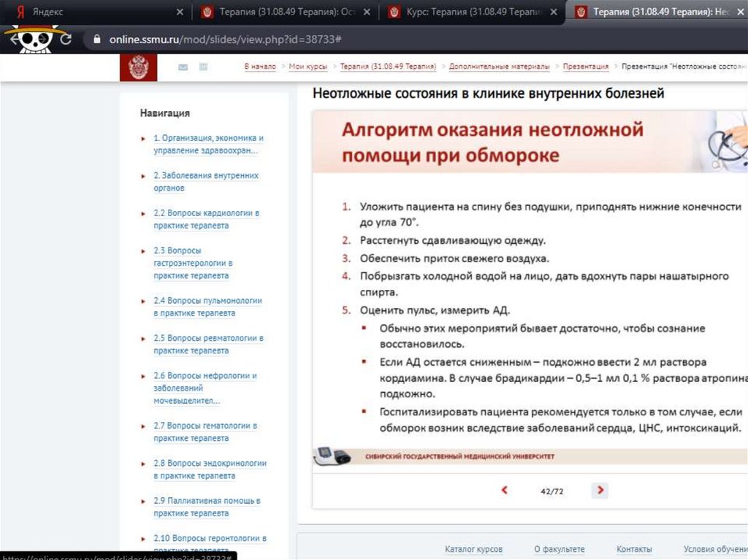
Task: Go to the next slide arrow
Action: [600, 490]
